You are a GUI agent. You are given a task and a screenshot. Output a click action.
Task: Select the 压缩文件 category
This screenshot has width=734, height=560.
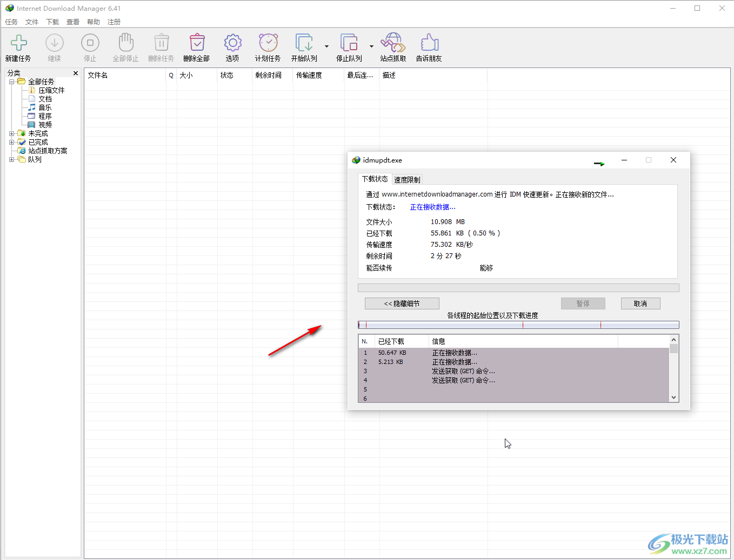pyautogui.click(x=51, y=90)
